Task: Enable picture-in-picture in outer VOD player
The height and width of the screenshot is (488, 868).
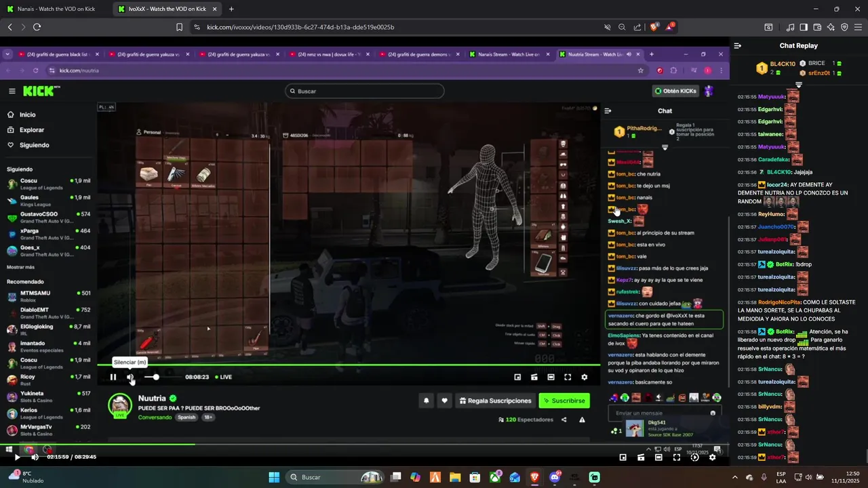Action: [623, 457]
